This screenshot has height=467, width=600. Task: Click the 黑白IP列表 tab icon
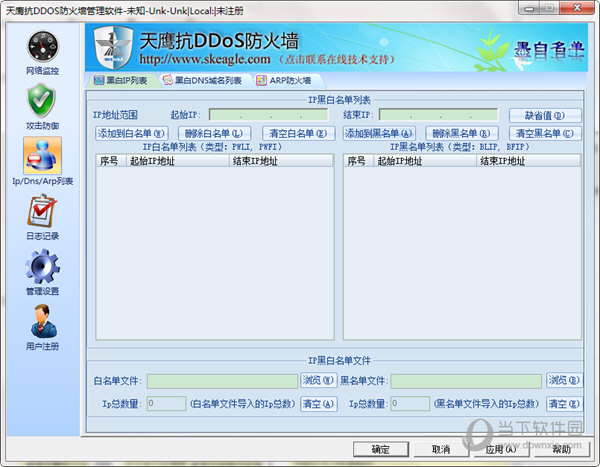click(x=99, y=80)
